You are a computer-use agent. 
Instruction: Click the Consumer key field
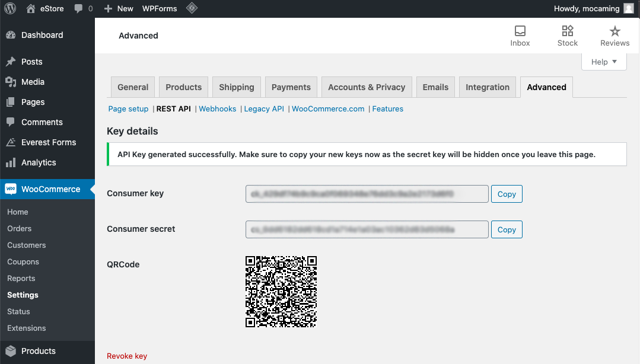click(367, 194)
